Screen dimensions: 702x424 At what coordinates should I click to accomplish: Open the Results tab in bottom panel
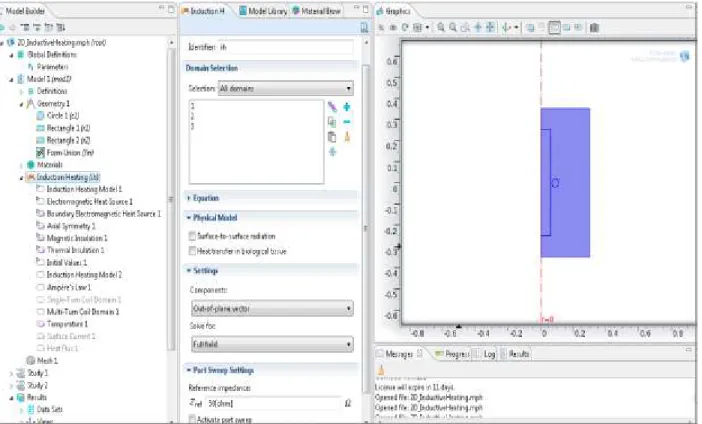514,354
